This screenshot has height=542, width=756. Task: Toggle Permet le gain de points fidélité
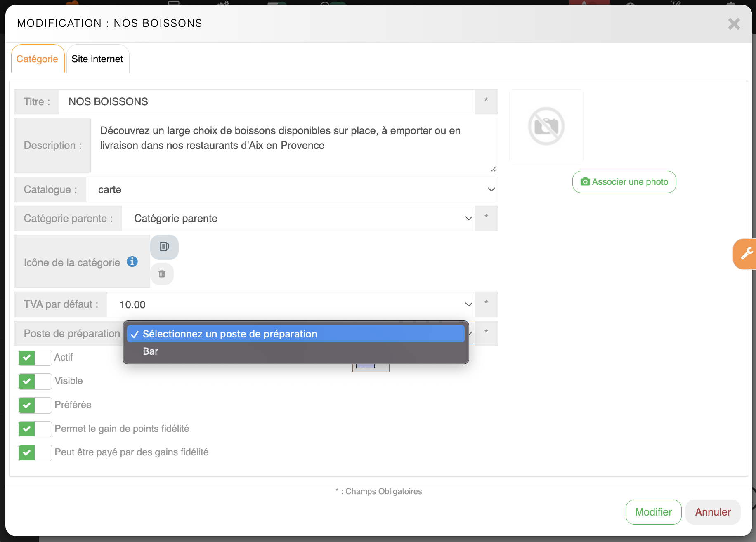pos(35,429)
